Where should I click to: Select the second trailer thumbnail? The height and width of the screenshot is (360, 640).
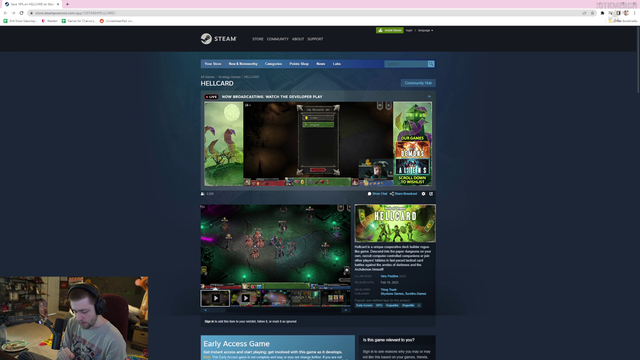(245, 298)
